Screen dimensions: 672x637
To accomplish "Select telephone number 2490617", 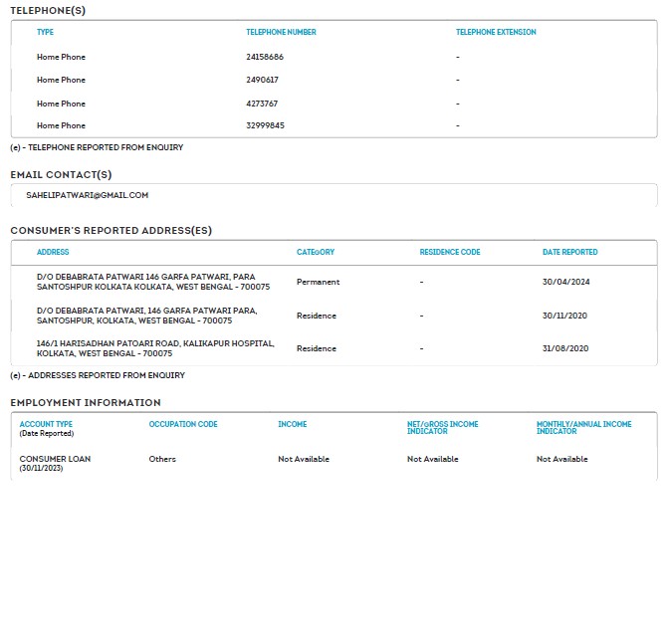I will point(262,80).
